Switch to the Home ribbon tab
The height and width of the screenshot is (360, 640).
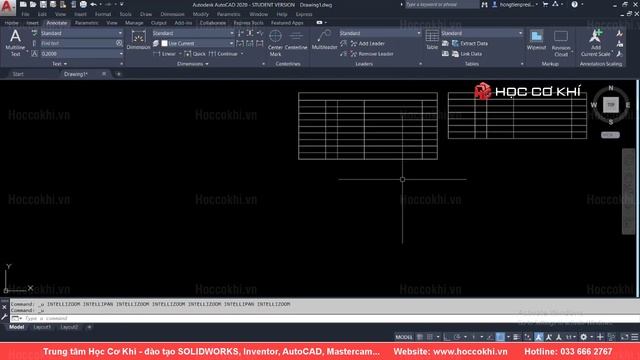[x=11, y=23]
